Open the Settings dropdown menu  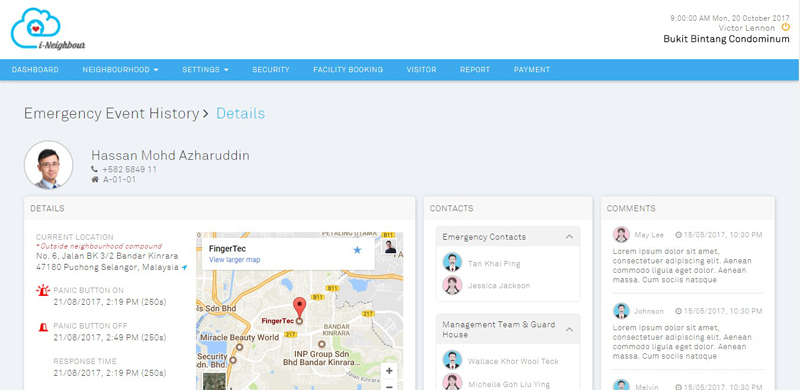click(205, 70)
